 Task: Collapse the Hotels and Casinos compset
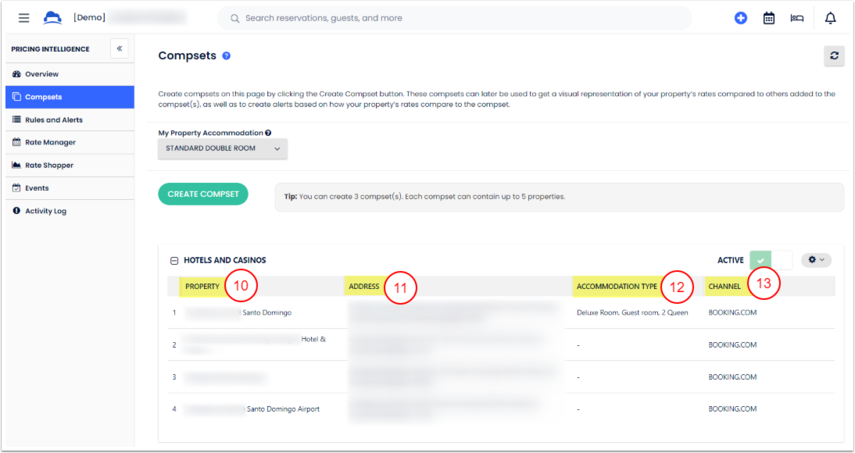click(x=174, y=260)
